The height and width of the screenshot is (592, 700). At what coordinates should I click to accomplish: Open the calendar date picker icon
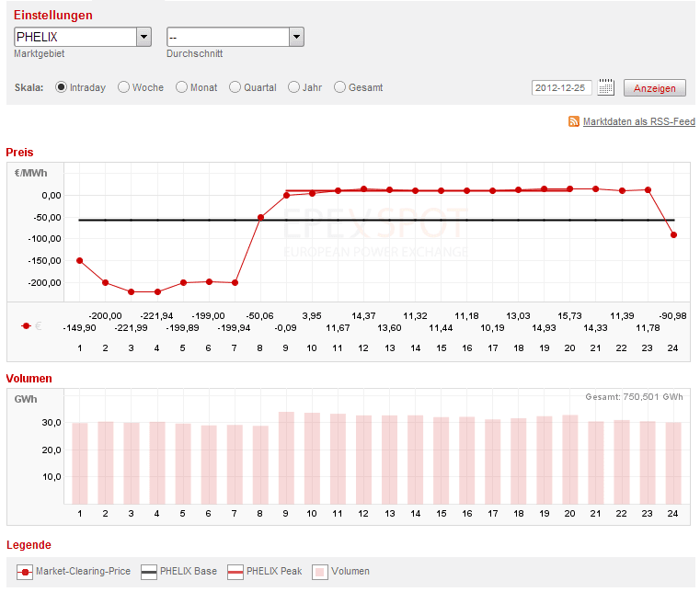[606, 87]
